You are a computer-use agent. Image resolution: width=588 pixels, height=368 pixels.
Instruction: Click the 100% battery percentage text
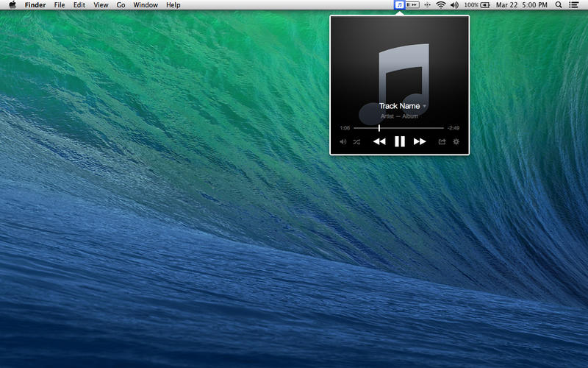[x=471, y=5]
